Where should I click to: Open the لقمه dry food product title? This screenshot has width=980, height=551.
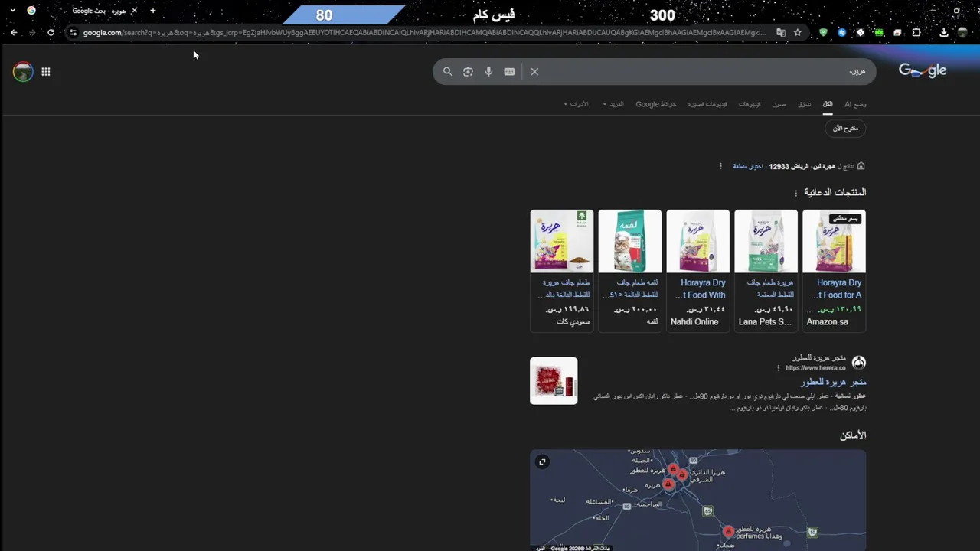point(630,289)
